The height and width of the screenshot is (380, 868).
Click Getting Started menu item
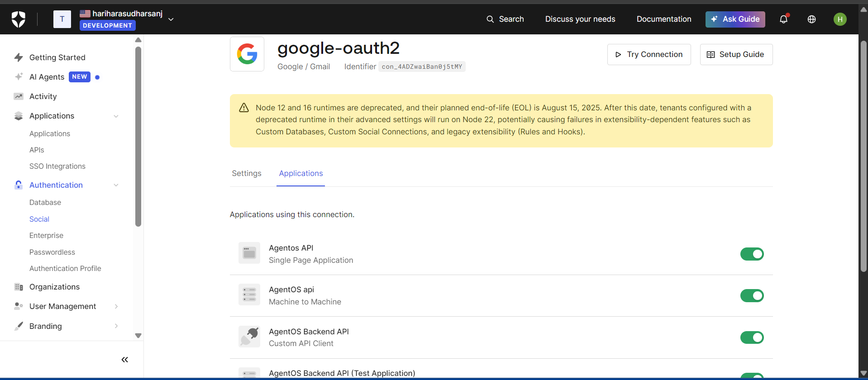tap(57, 57)
